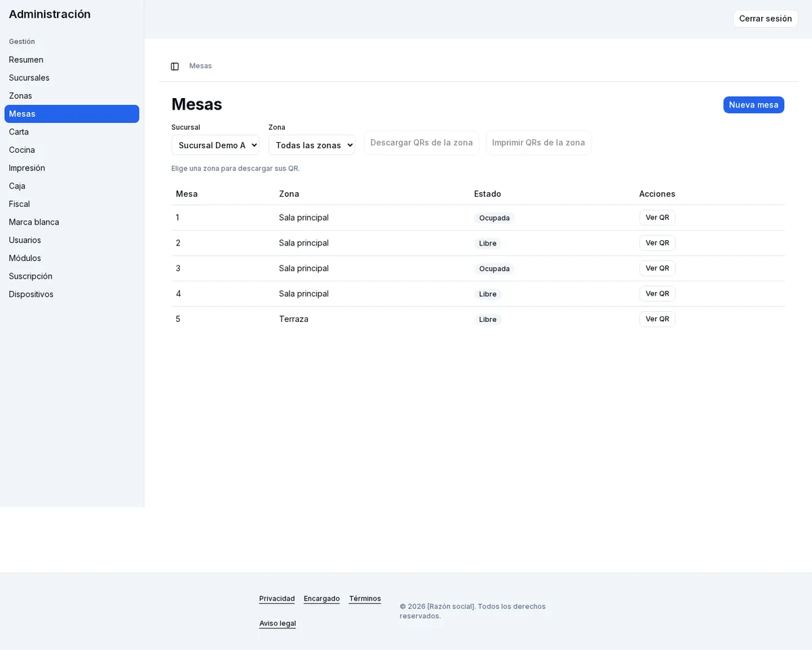Click Ocupada status of mesa 1
The width and height of the screenshot is (812, 650).
coord(494,218)
